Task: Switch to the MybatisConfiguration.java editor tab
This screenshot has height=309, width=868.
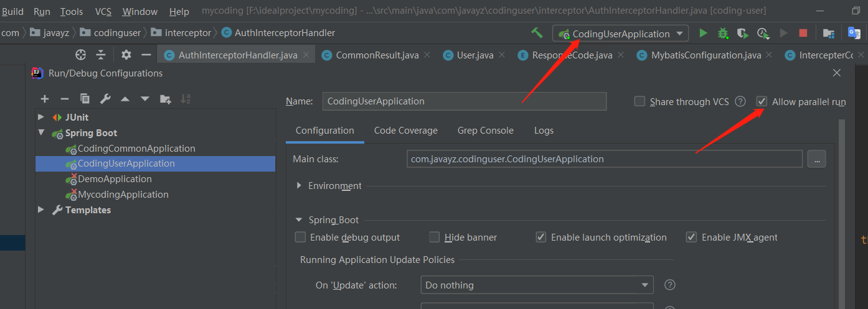Action: 705,55
